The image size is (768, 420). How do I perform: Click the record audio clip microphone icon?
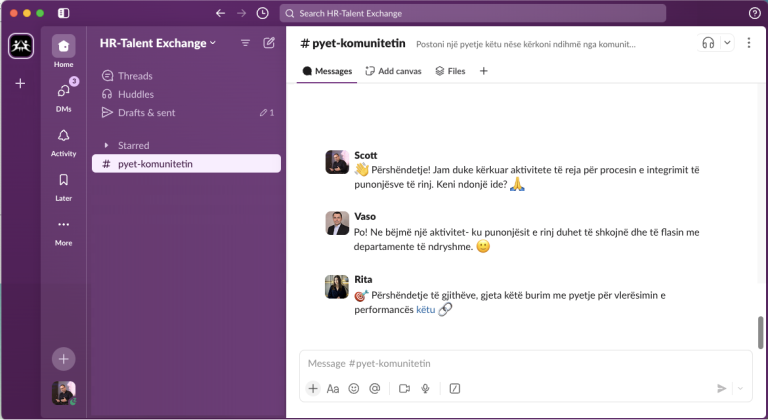tap(425, 388)
